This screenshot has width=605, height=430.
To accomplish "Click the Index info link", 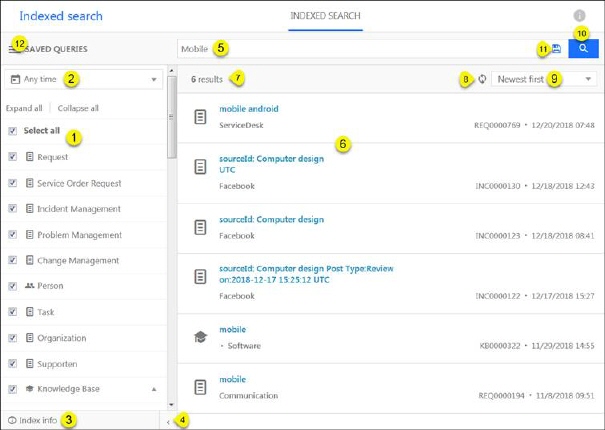I will (37, 421).
